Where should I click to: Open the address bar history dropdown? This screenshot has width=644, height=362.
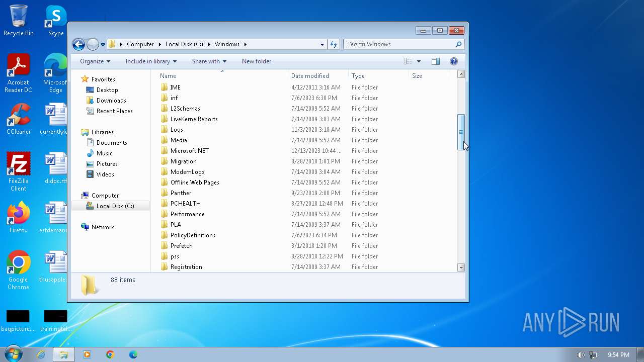click(322, 44)
